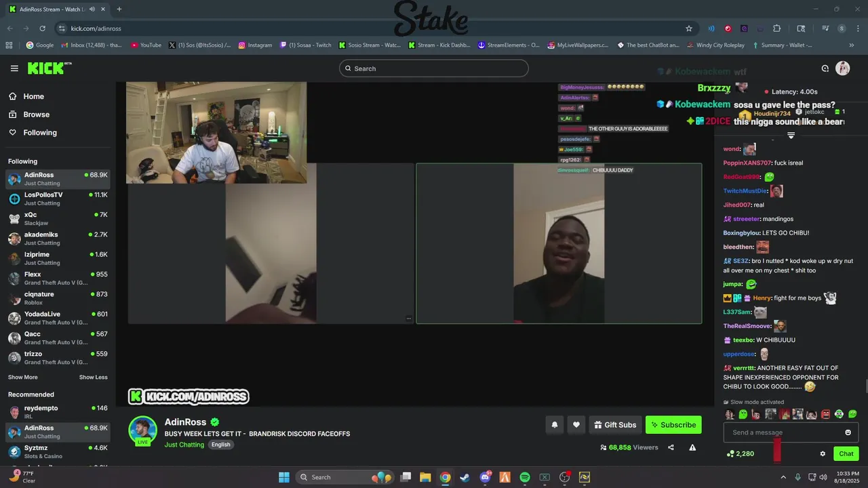Click the Gift Subs button

pyautogui.click(x=615, y=425)
